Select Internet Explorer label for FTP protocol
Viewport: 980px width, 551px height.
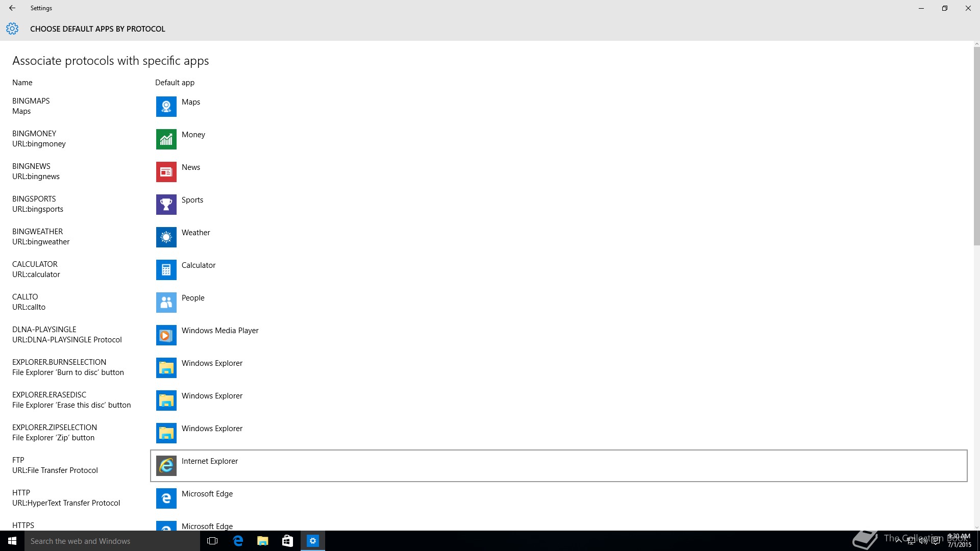click(x=210, y=461)
